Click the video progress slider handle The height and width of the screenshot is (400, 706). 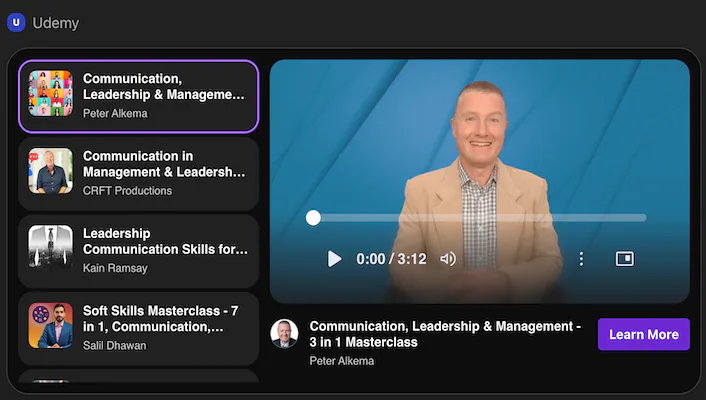pos(313,218)
